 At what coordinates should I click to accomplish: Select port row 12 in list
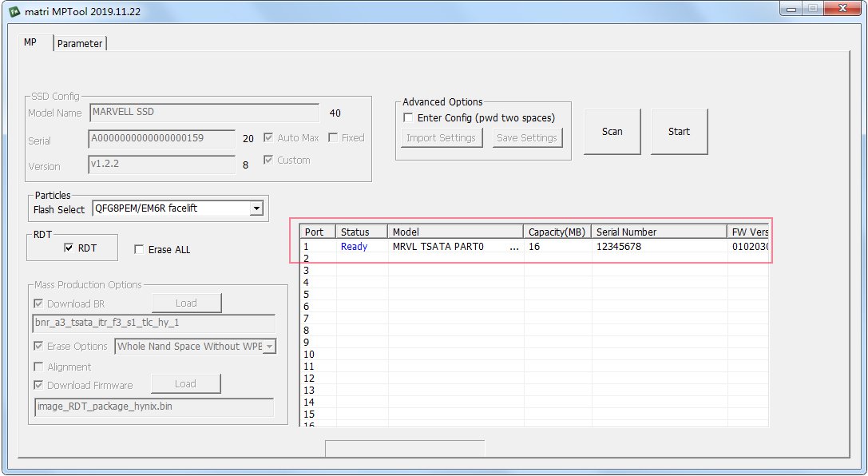point(534,378)
